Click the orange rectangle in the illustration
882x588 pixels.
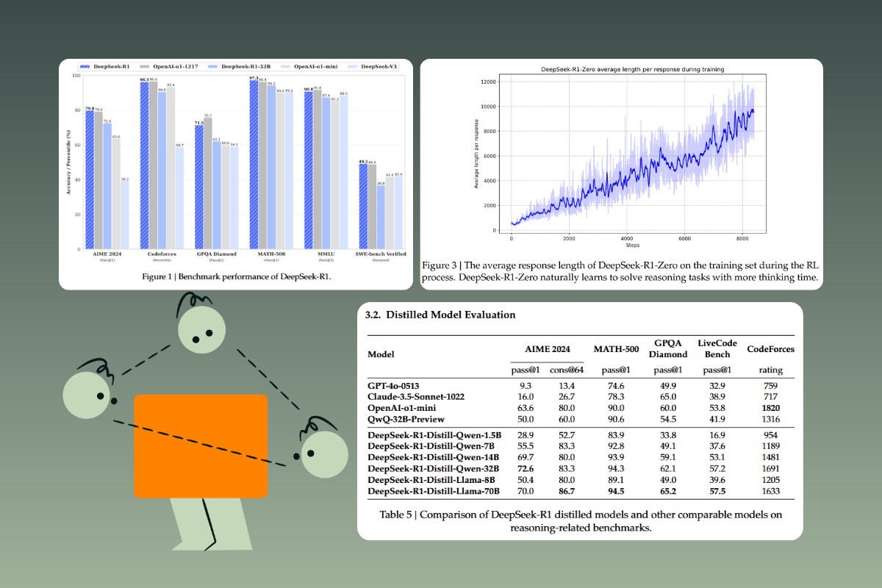coord(201,447)
